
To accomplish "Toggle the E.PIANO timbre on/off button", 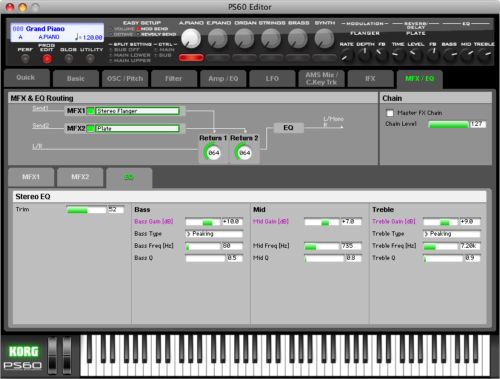I will [x=218, y=58].
